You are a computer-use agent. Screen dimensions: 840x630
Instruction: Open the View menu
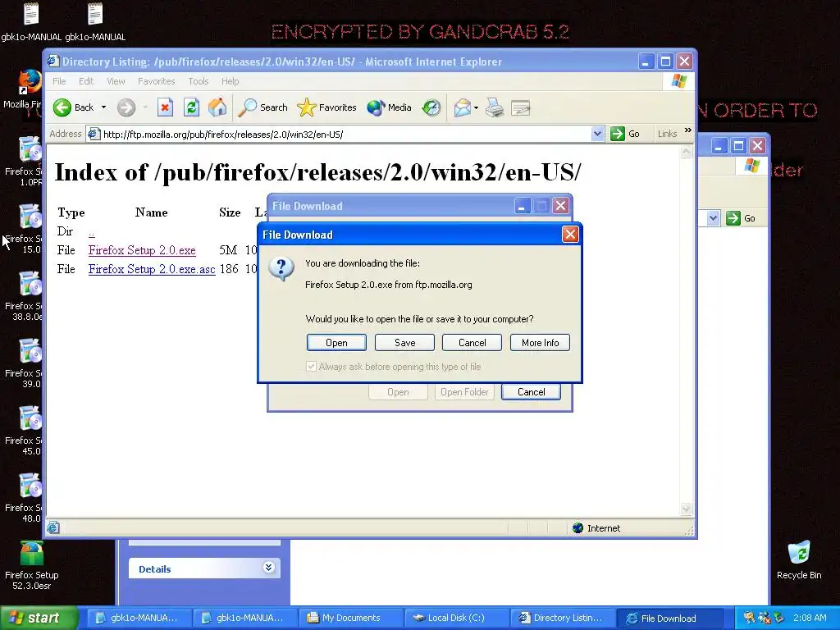116,81
